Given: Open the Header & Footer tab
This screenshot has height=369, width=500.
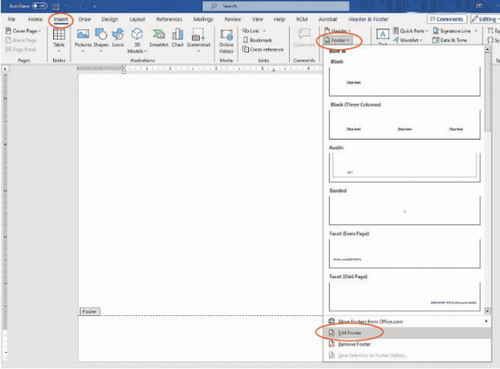Looking at the screenshot, I should [368, 19].
